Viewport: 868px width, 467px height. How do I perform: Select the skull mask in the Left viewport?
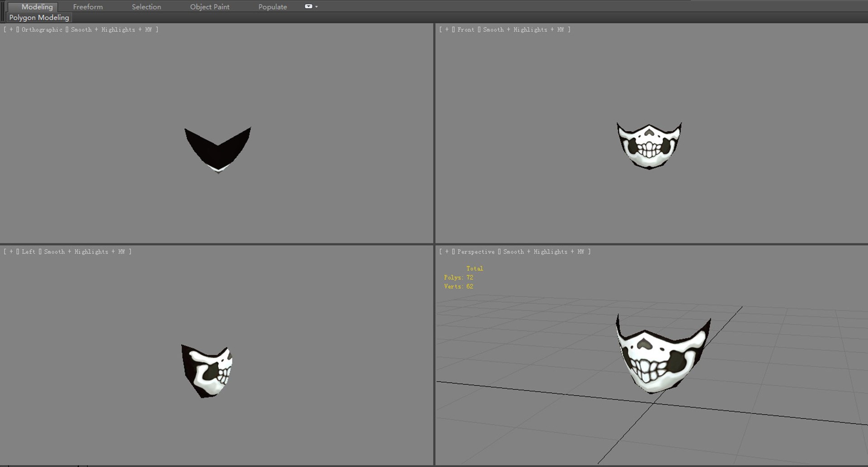pyautogui.click(x=207, y=371)
